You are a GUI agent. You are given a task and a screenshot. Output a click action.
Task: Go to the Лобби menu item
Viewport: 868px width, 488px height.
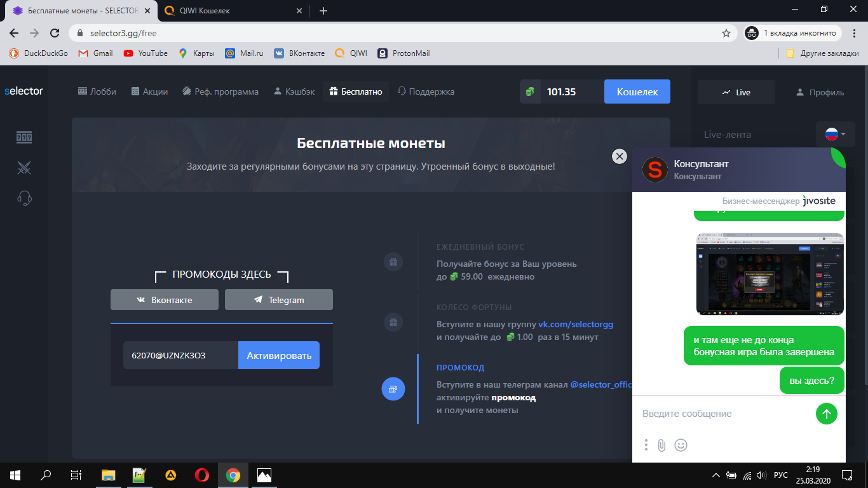click(x=97, y=91)
